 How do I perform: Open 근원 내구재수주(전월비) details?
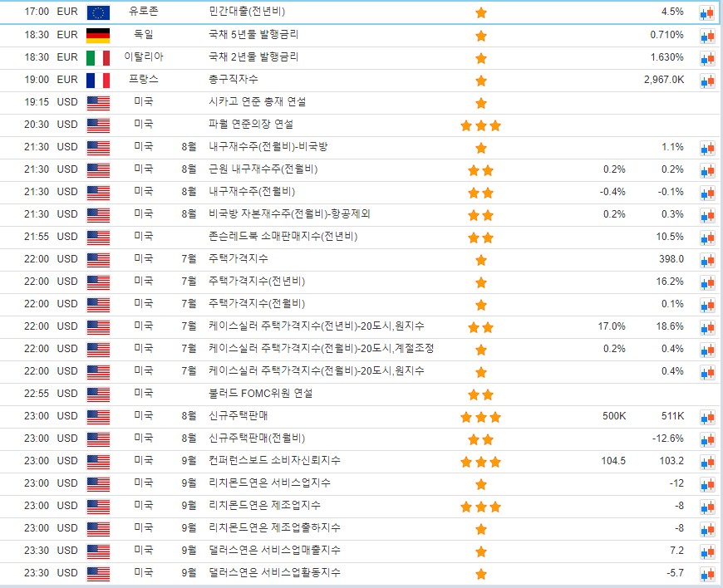click(263, 169)
